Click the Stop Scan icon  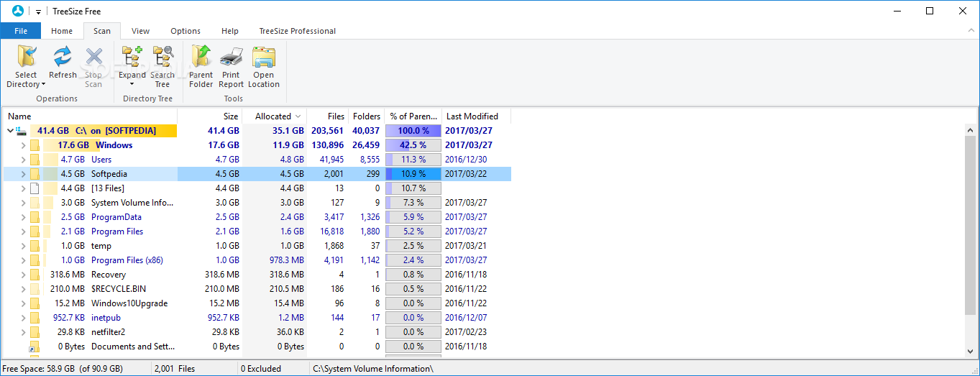click(x=93, y=57)
